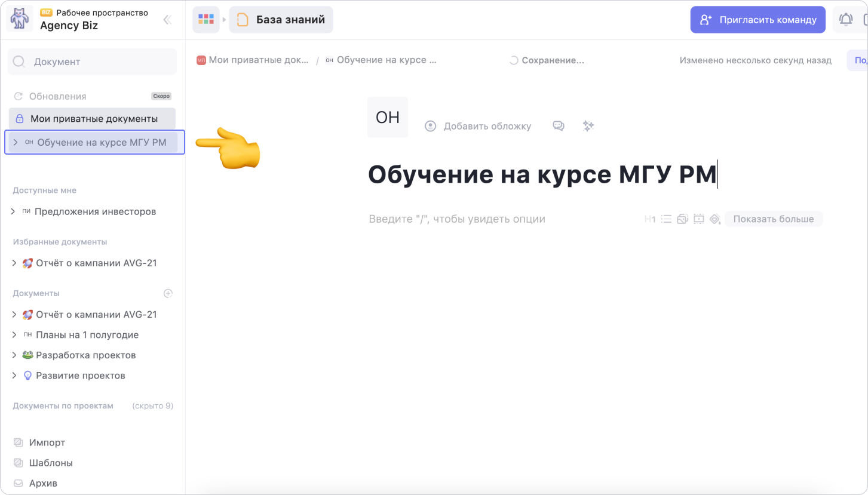Expand 'Предложения инвесторов' tree item

14,211
